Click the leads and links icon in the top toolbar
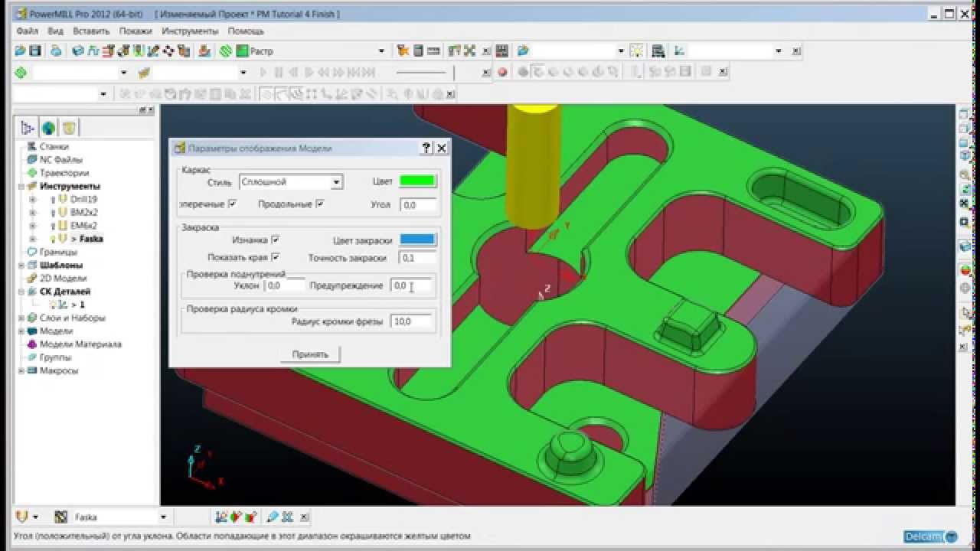This screenshot has width=980, height=551. [x=138, y=51]
